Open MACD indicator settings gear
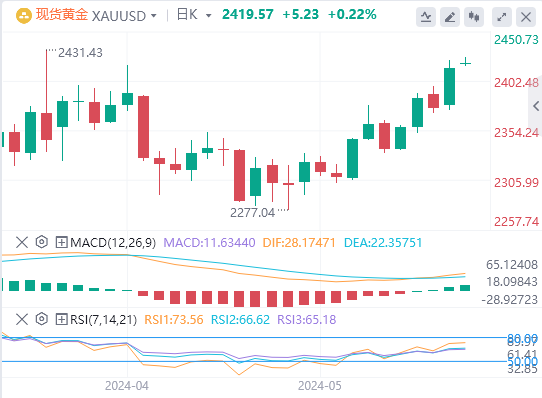The height and width of the screenshot is (398, 542). tap(41, 242)
